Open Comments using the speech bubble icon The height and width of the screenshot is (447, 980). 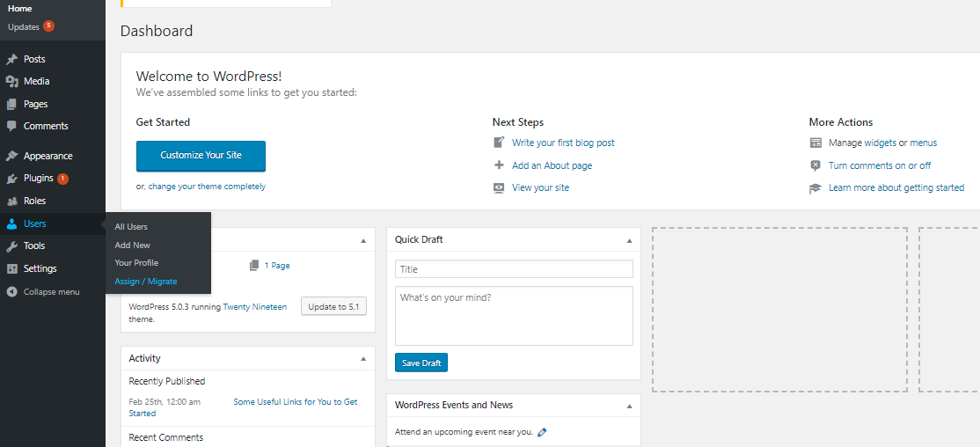tap(11, 126)
